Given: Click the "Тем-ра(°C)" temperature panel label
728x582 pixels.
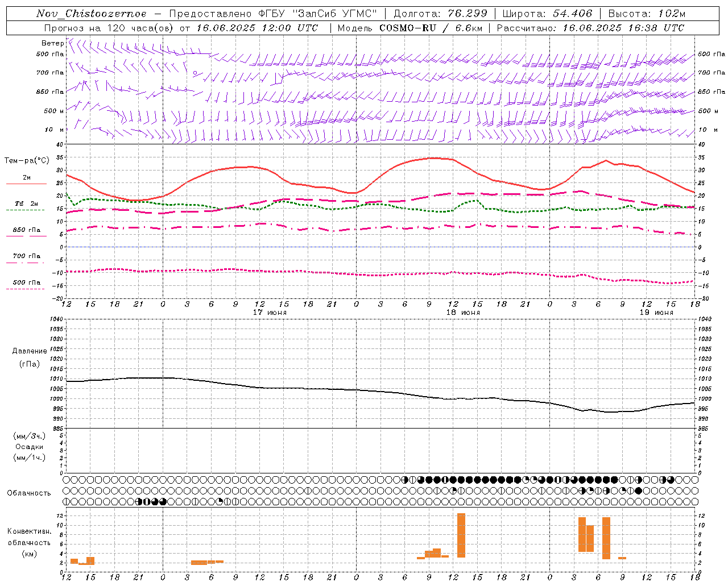Looking at the screenshot, I should pos(27,160).
